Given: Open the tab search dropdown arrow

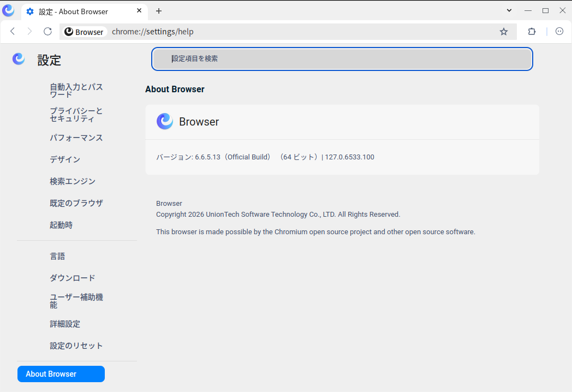Looking at the screenshot, I should click(509, 10).
